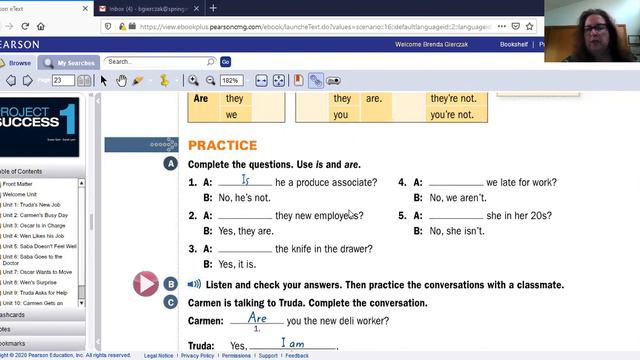Open Unit 4: Wen Likes his Job

coord(33,236)
